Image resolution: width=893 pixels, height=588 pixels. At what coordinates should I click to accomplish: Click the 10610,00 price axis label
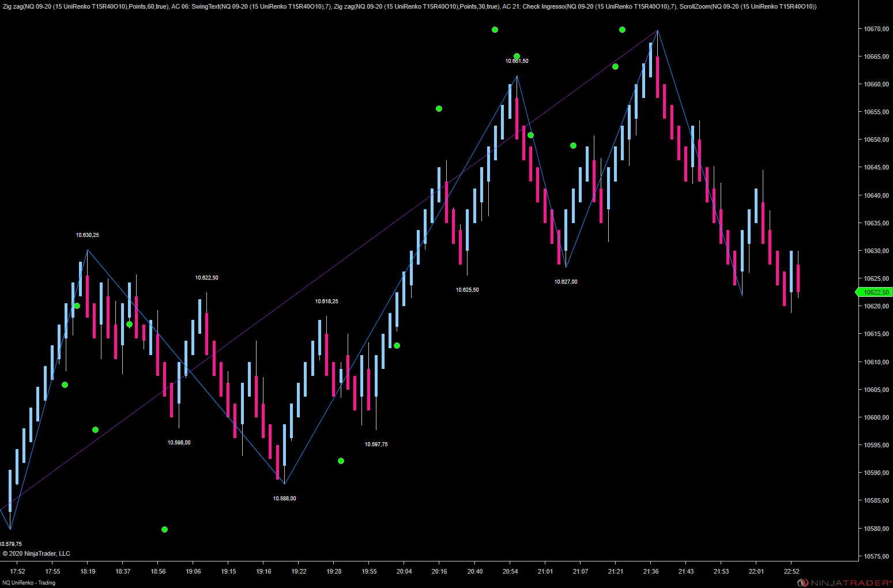pos(876,362)
